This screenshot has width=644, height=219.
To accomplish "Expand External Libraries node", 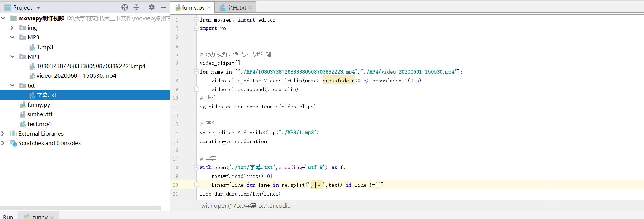I will (3, 133).
